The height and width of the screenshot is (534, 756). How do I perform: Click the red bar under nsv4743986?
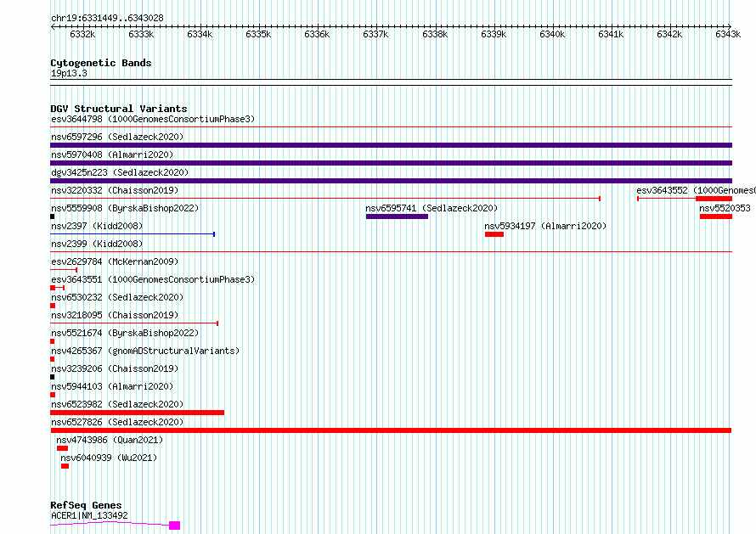(62, 448)
